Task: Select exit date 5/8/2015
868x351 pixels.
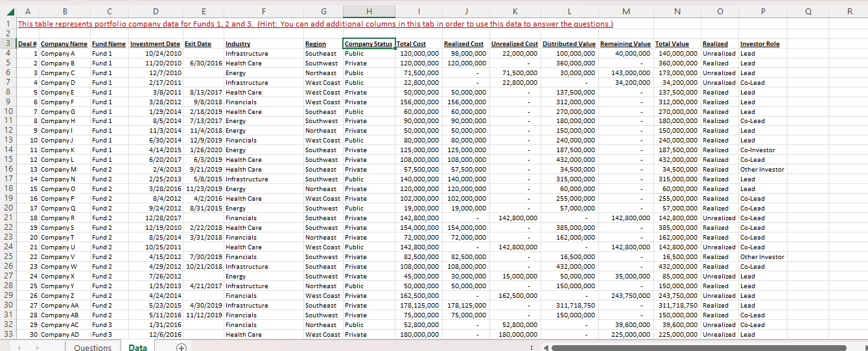Action: (203, 179)
